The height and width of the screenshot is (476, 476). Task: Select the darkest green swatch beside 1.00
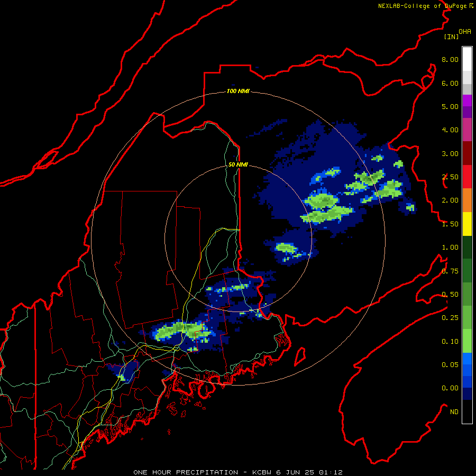(467, 247)
